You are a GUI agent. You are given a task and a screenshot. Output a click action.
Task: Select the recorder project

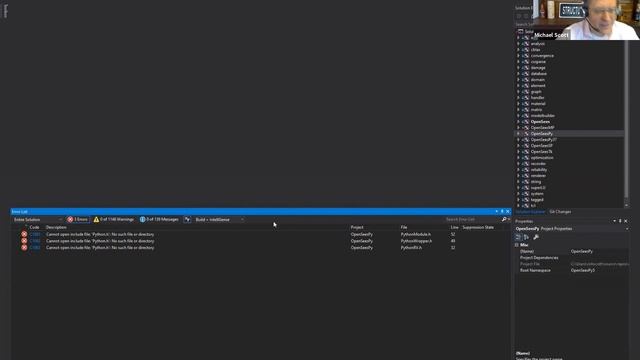click(538, 164)
